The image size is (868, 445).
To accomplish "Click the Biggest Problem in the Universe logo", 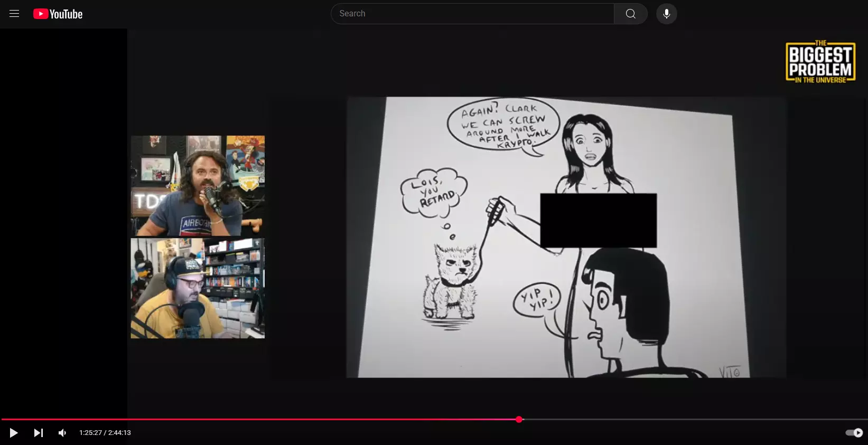I will tap(820, 62).
